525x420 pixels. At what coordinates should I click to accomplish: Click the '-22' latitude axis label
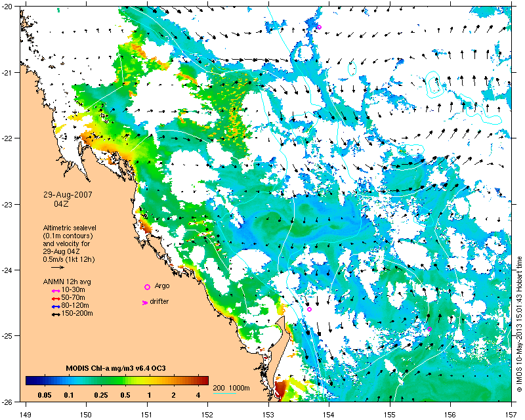pyautogui.click(x=7, y=138)
